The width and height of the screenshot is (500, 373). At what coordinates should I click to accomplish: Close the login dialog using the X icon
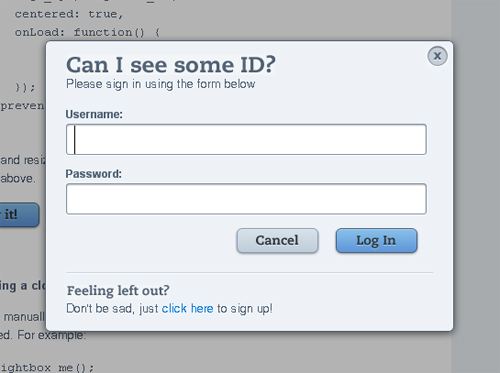pyautogui.click(x=437, y=56)
